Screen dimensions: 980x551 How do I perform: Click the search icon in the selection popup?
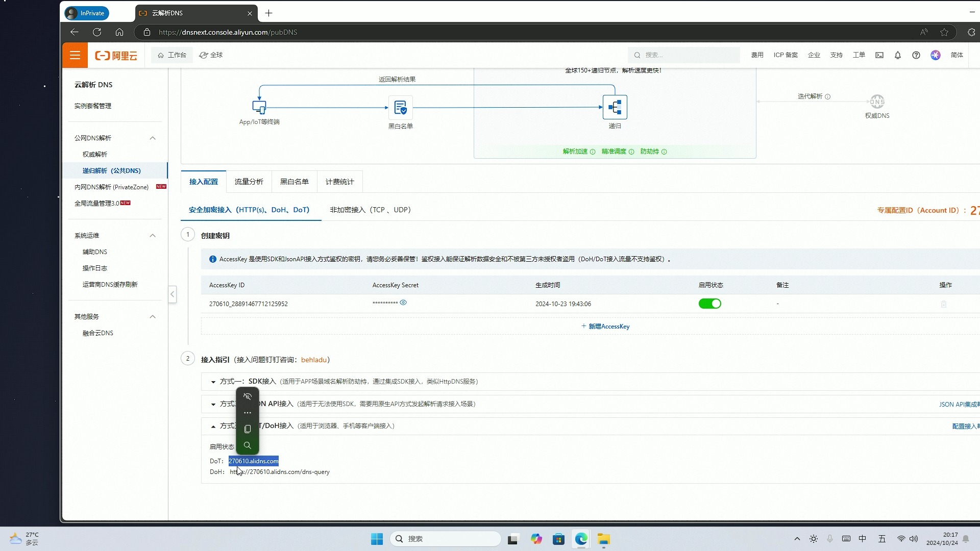[x=248, y=445]
